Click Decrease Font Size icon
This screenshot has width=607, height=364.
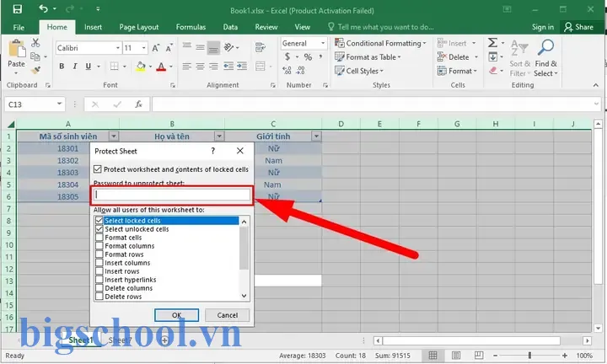(169, 48)
